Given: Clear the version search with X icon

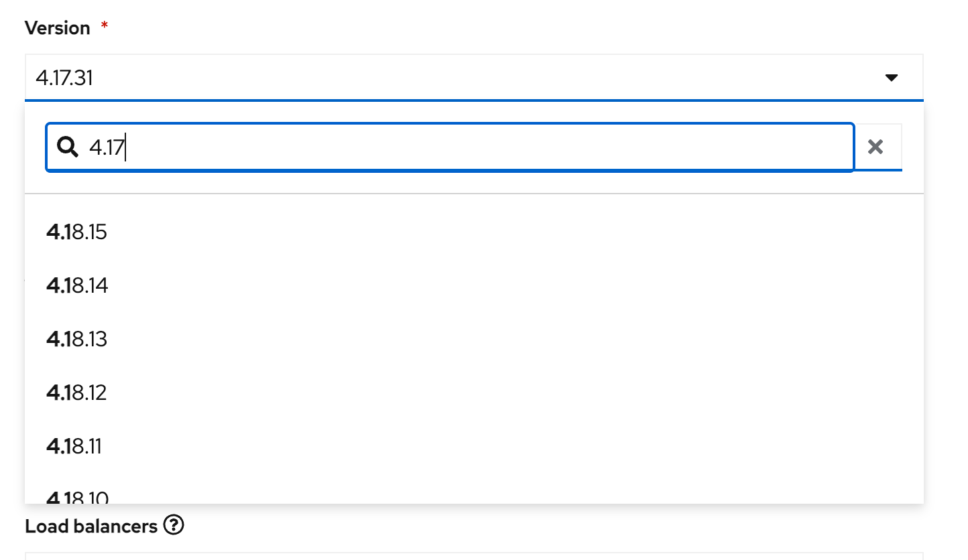Looking at the screenshot, I should tap(875, 147).
